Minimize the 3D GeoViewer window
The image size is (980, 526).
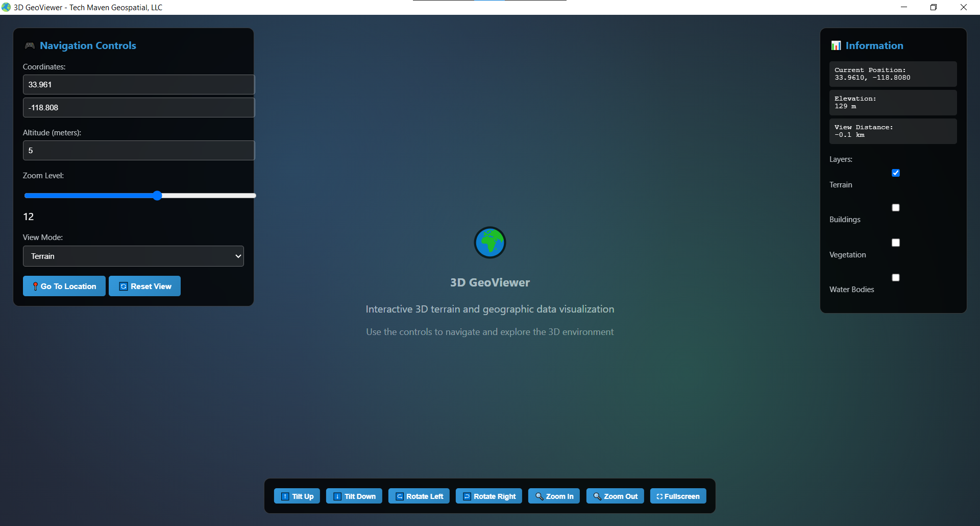click(x=904, y=7)
